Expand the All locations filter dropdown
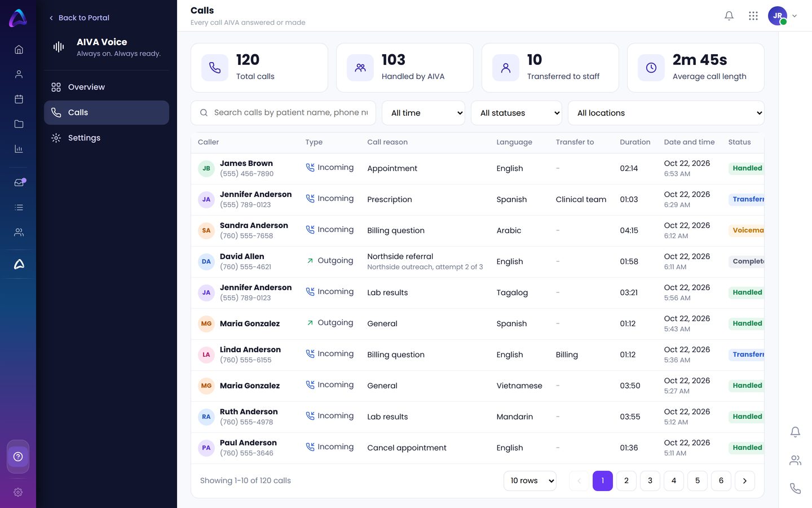This screenshot has width=812, height=508. pyautogui.click(x=666, y=113)
